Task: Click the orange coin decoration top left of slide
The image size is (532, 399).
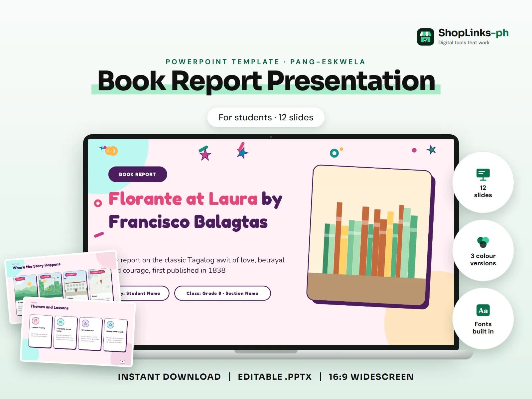Action: (x=112, y=151)
